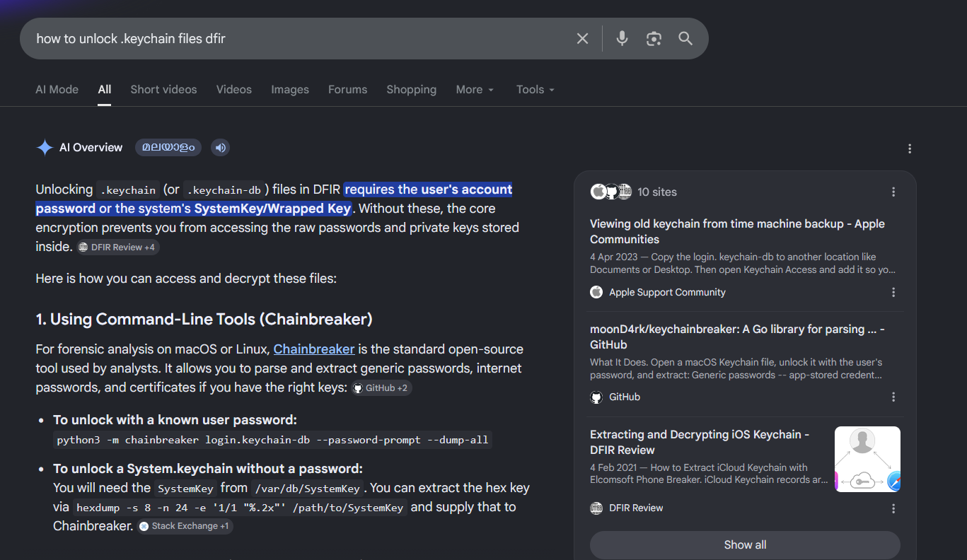Switch to AI Mode tab
The width and height of the screenshot is (967, 560).
[57, 90]
